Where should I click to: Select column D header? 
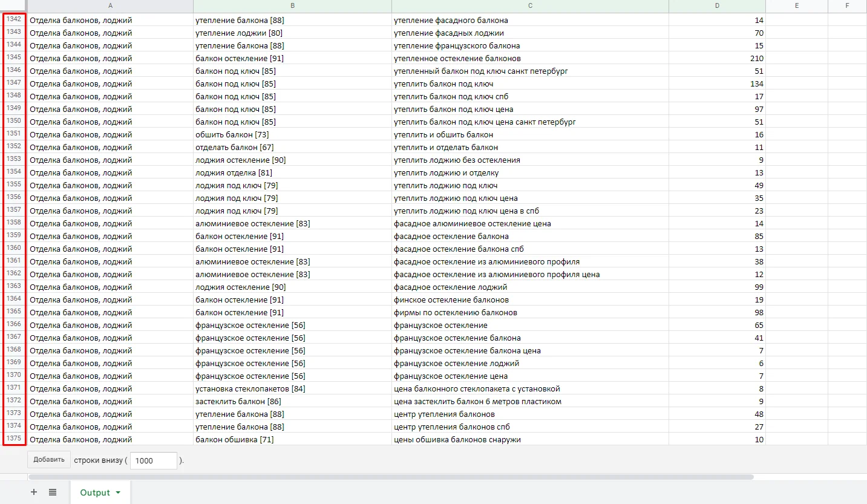[x=717, y=5]
